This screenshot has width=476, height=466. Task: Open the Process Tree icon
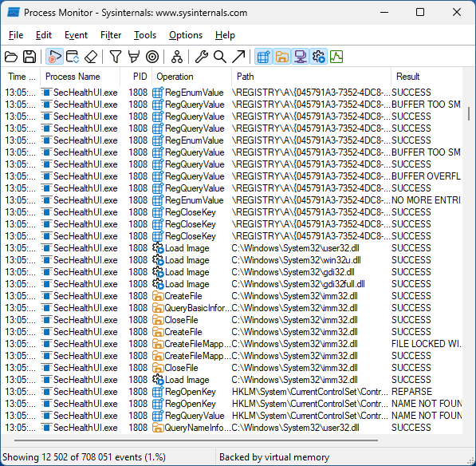tap(177, 57)
